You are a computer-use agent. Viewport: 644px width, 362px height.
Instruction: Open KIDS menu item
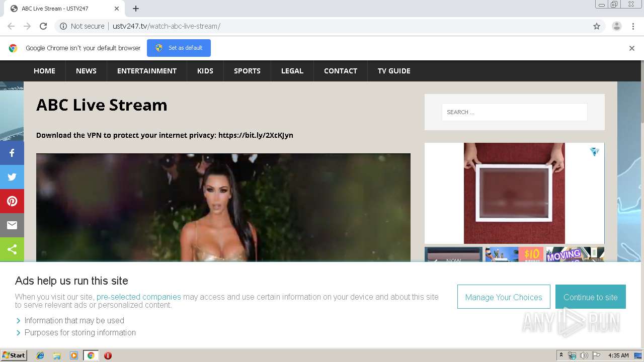point(205,71)
